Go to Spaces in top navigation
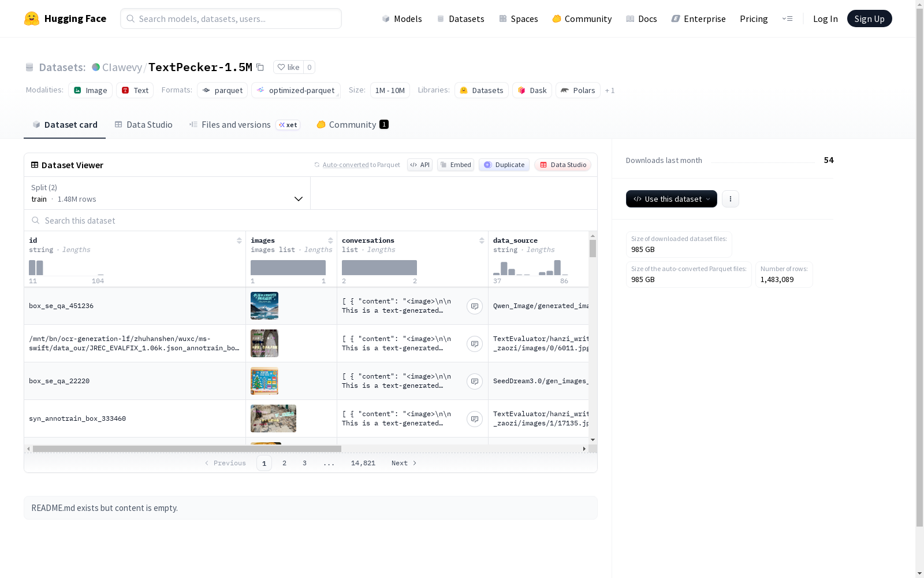The height and width of the screenshot is (578, 924). click(x=518, y=18)
